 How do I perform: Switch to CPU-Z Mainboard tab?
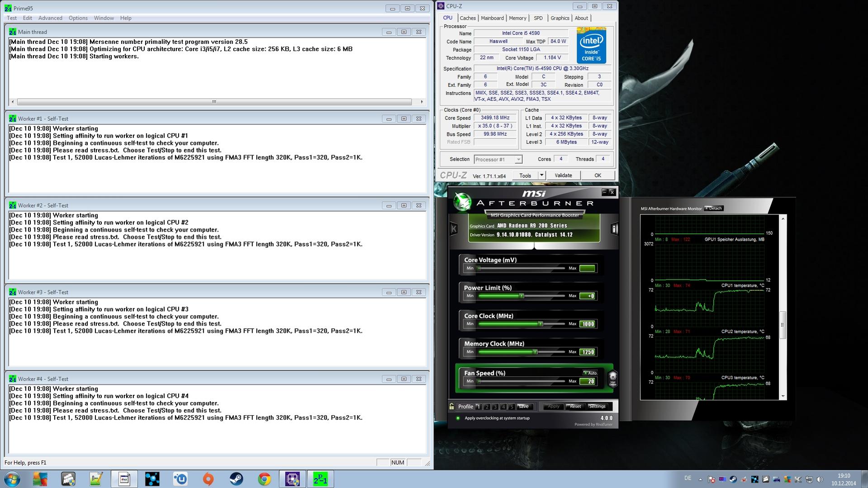coord(492,18)
